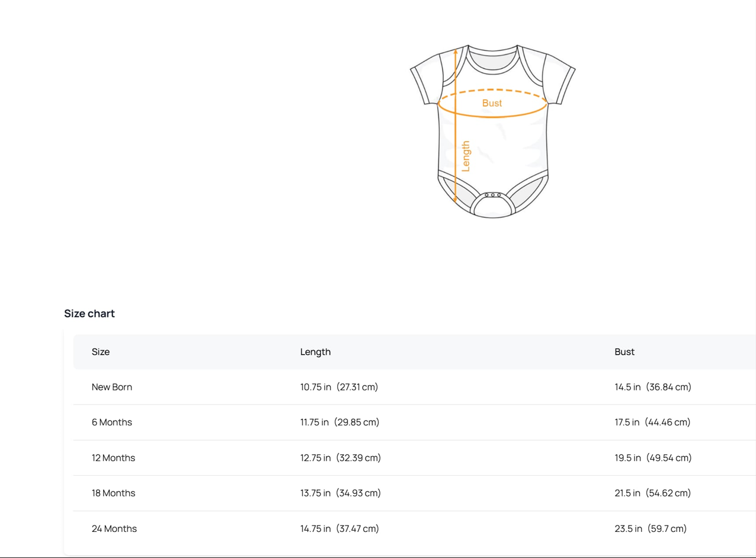Screen dimensions: 756x558
Task: Click the Length column header
Action: (x=315, y=352)
